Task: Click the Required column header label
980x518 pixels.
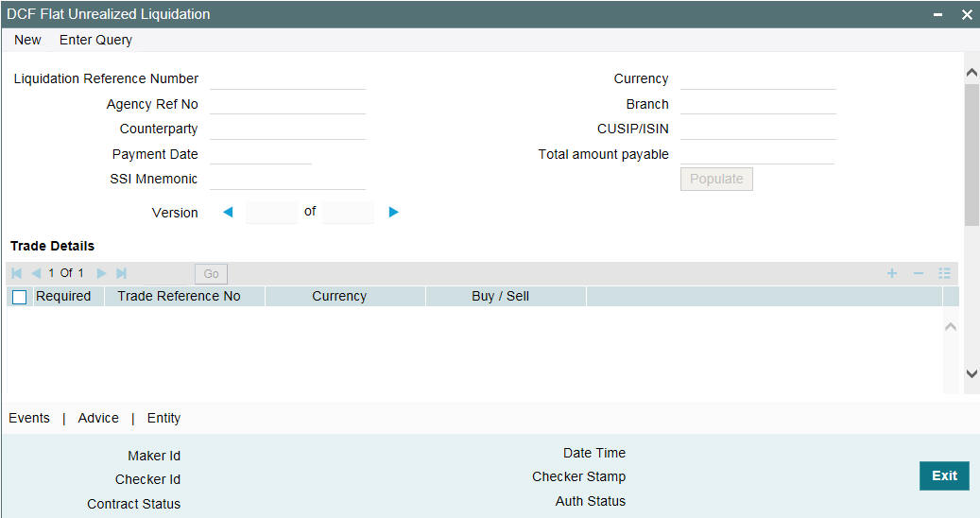Action: point(63,296)
